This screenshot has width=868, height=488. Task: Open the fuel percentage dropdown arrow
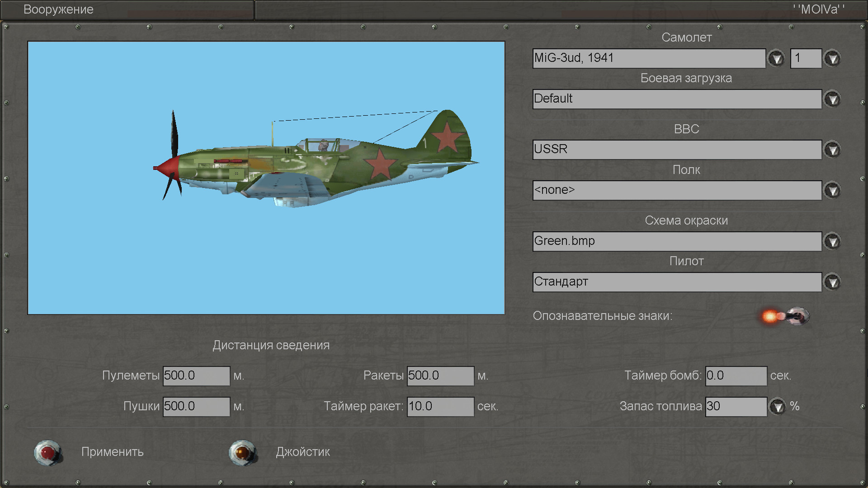pos(777,406)
